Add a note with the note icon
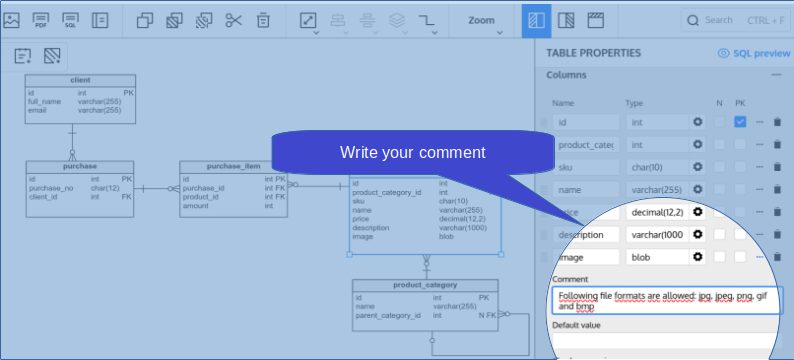 [23, 56]
